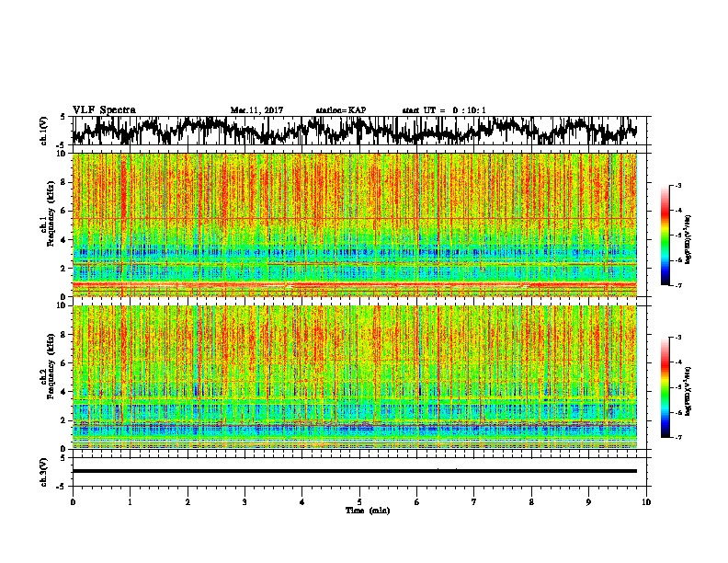Click time axis tick label "3"
Image resolution: width=728 pixels, height=563 pixels.
coord(245,502)
